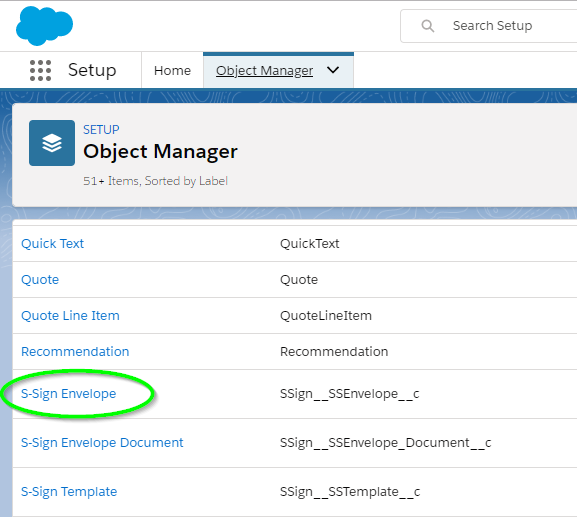Click the Object Manager page heading
577x517 pixels.
(x=160, y=152)
